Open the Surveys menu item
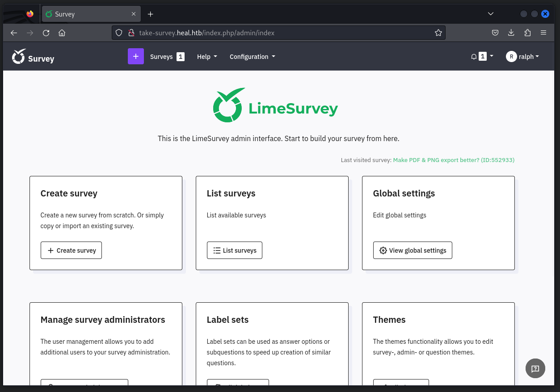The height and width of the screenshot is (392, 560). tap(161, 57)
